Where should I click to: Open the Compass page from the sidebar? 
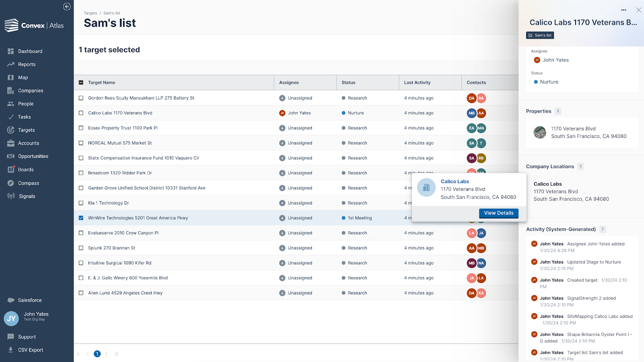click(28, 183)
